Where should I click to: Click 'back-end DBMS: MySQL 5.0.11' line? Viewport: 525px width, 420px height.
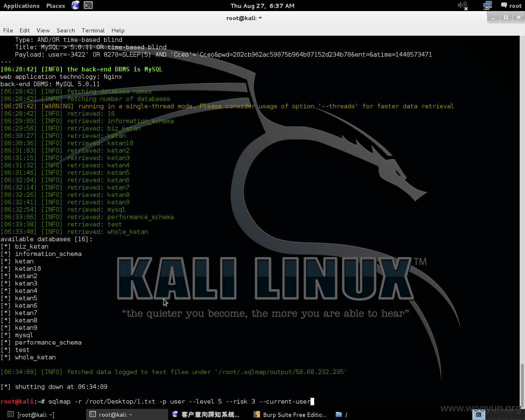[x=50, y=84]
